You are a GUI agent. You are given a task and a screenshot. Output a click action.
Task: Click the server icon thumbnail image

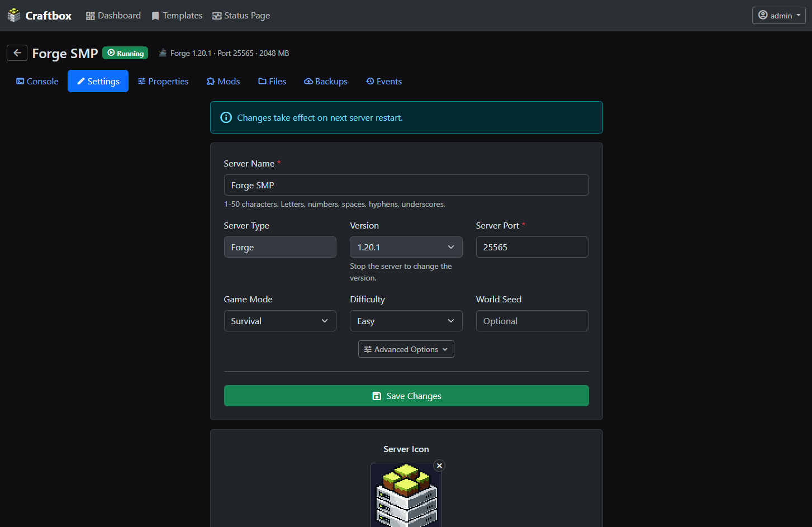coord(406,496)
